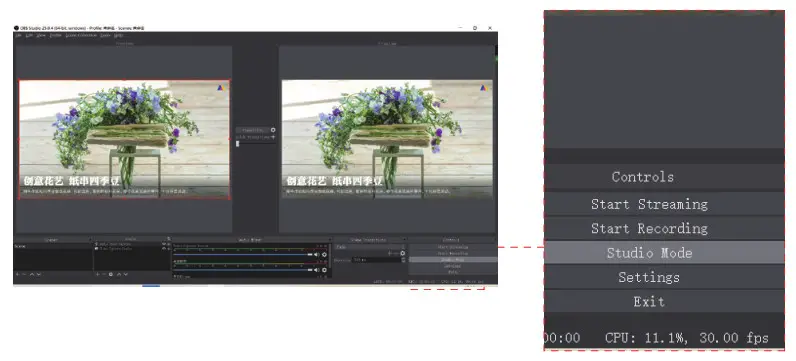This screenshot has height=361, width=796.
Task: Toggle Studio Mode in the enlarged callout
Action: pos(664,252)
